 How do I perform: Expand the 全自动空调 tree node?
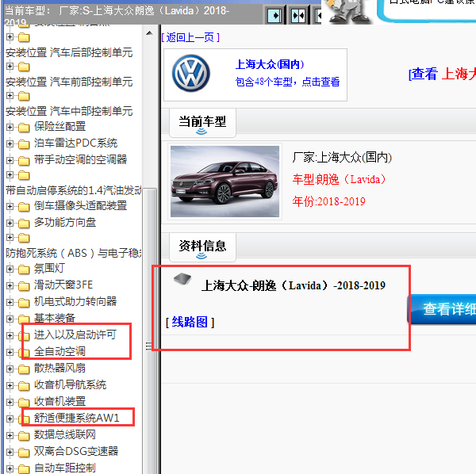[x=10, y=352]
